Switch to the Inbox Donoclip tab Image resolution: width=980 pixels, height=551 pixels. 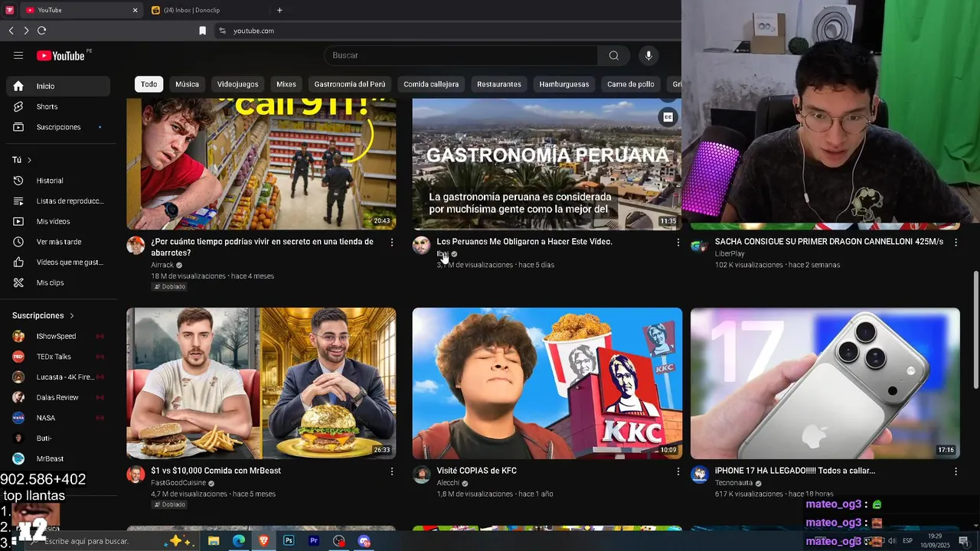[x=207, y=10]
